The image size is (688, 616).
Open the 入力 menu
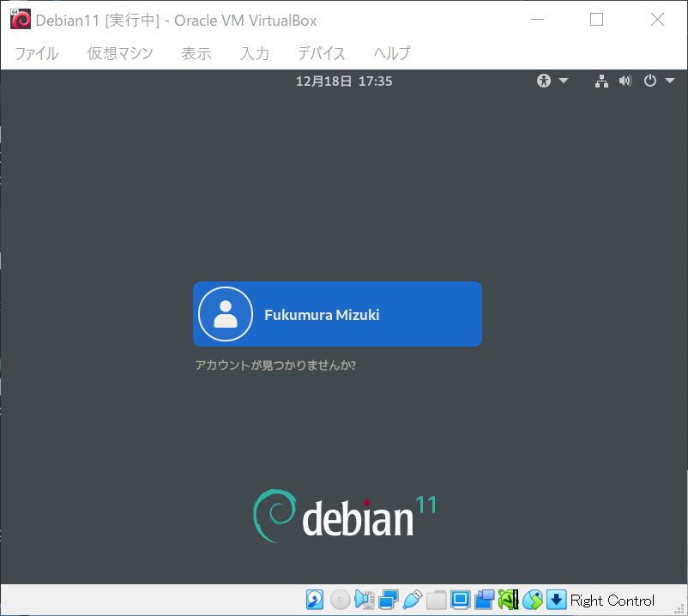point(255,53)
